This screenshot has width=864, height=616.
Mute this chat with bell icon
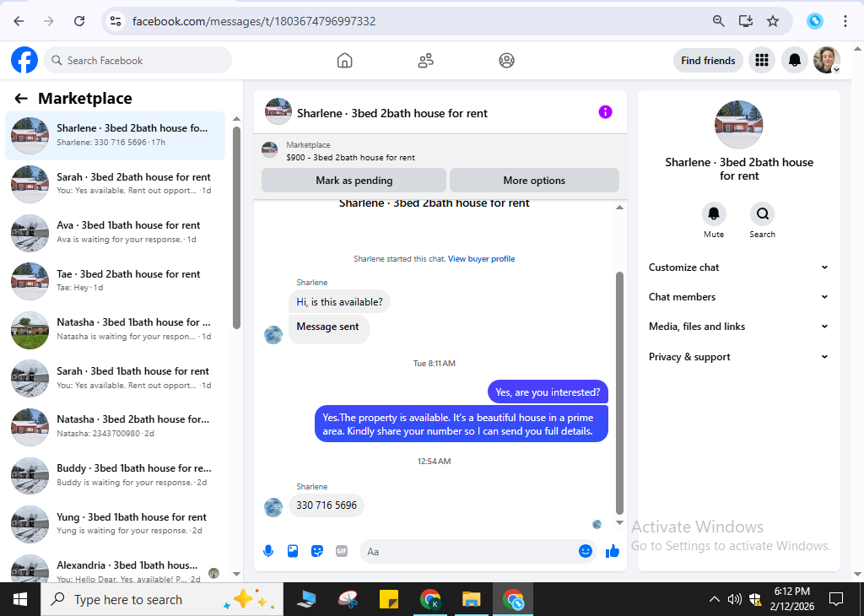[714, 213]
